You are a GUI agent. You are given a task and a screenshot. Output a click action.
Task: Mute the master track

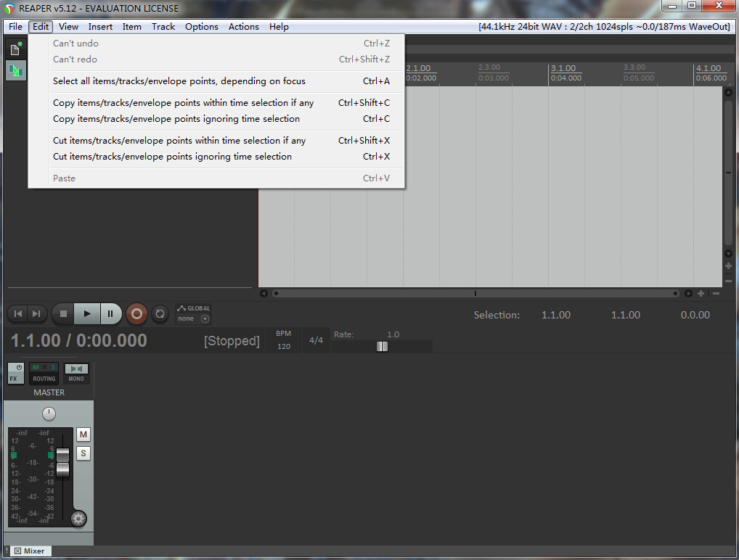click(x=83, y=435)
